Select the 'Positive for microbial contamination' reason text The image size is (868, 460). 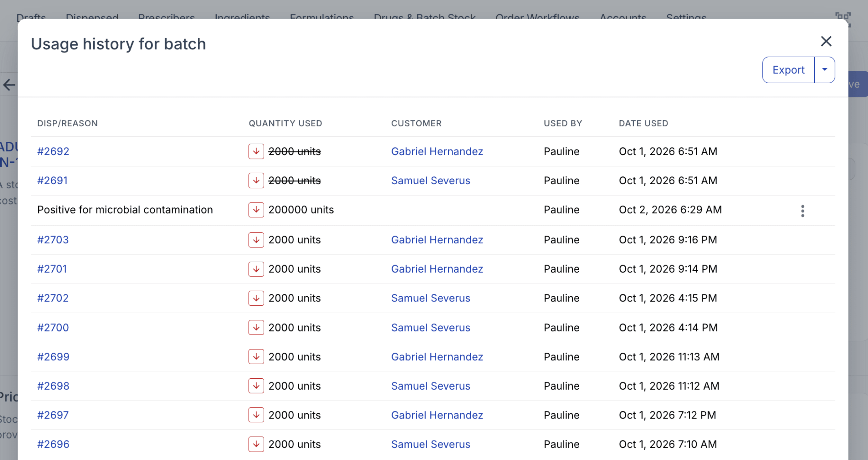(125, 210)
